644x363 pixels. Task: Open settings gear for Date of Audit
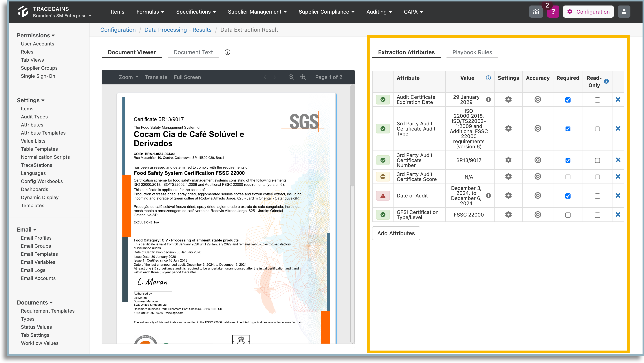click(x=508, y=195)
